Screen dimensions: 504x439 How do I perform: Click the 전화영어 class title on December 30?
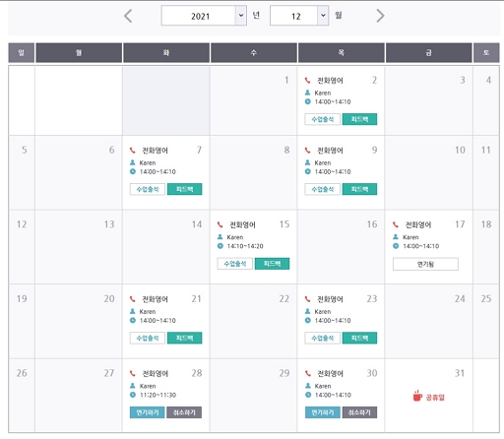330,374
